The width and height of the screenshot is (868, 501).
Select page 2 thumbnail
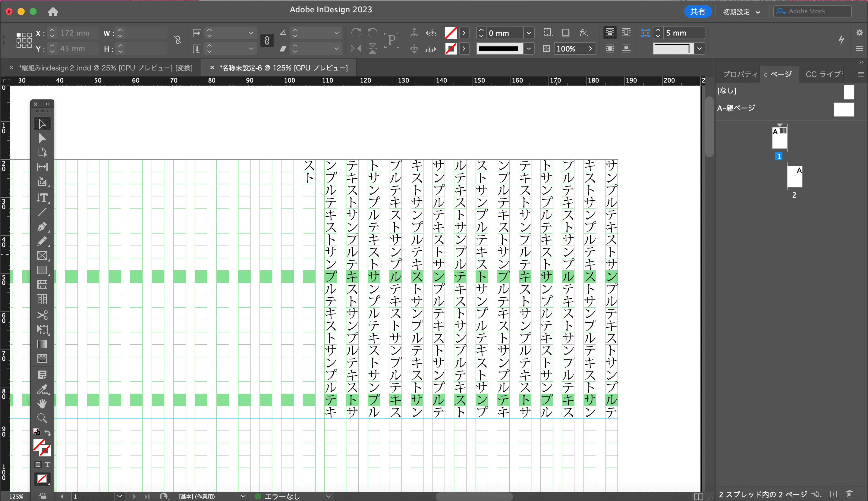tap(795, 177)
